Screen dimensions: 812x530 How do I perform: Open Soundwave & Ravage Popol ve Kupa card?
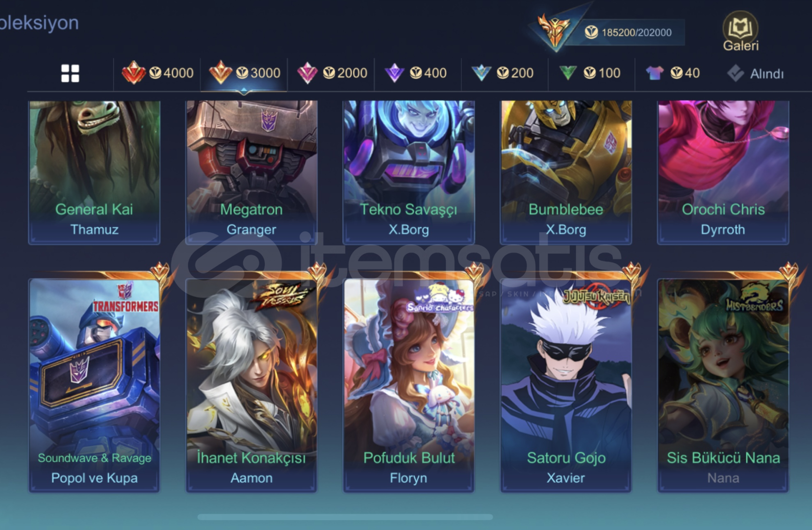click(x=94, y=385)
